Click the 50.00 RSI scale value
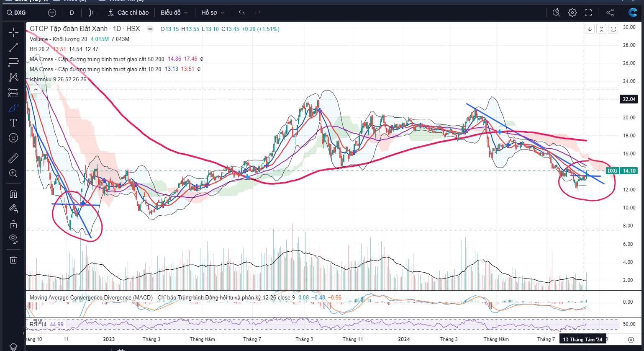644x351 pixels. [x=629, y=324]
